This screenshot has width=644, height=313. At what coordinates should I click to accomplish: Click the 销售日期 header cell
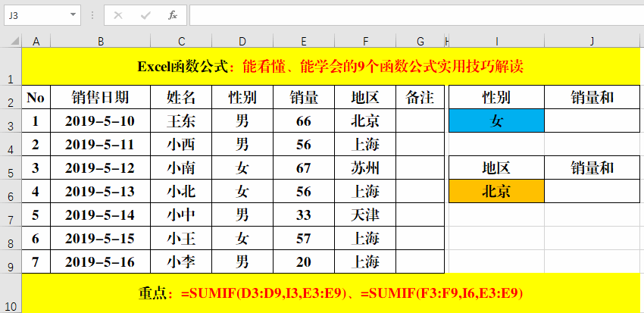(101, 97)
